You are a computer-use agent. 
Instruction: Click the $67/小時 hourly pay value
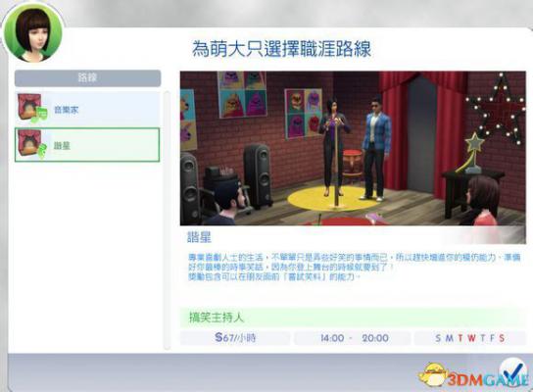[235, 338]
